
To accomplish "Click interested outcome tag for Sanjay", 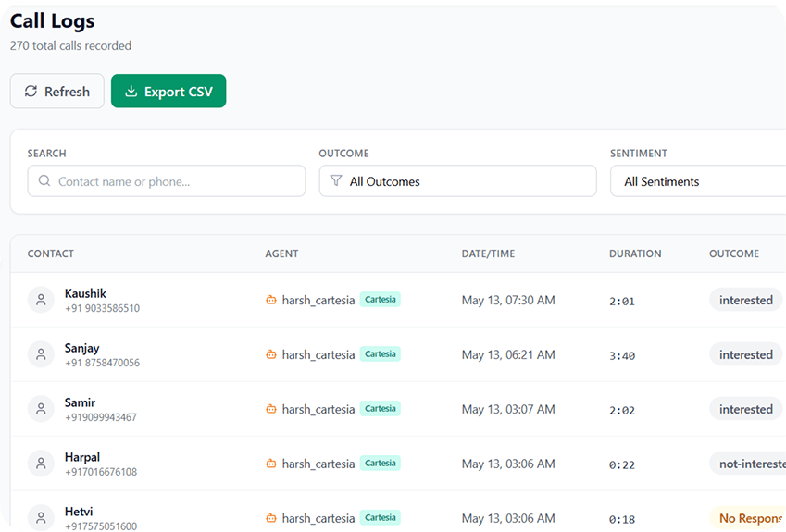I will [746, 354].
